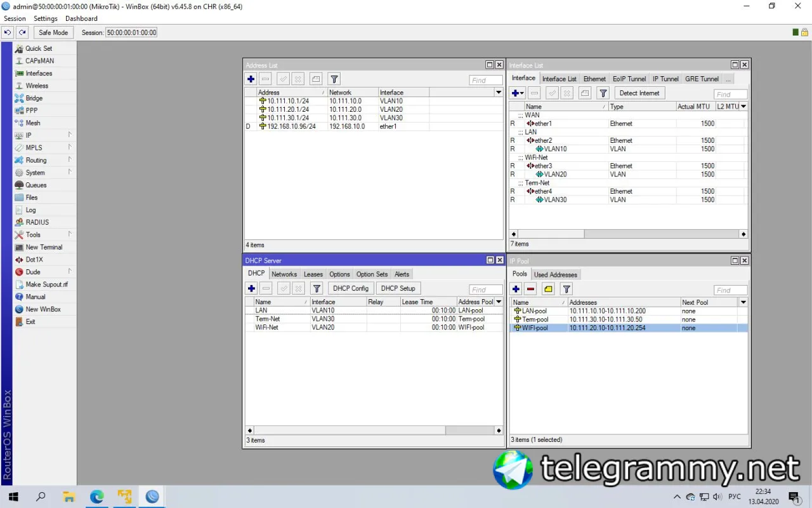Screen dimensions: 812x508
Task: Click Find field in IP Pool
Action: coord(731,290)
